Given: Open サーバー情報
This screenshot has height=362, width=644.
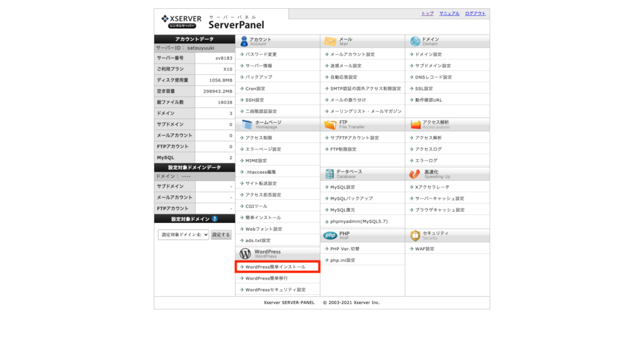Looking at the screenshot, I should [x=258, y=65].
